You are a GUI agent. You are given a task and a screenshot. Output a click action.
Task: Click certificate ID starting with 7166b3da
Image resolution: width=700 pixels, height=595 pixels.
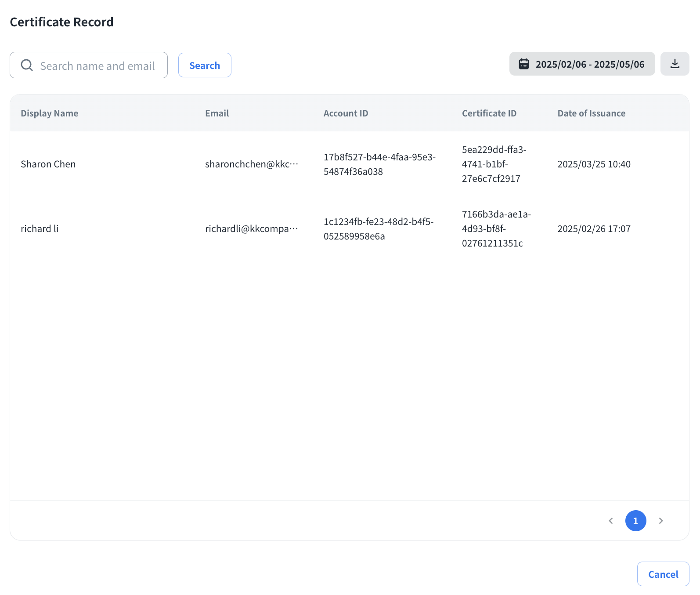(496, 229)
